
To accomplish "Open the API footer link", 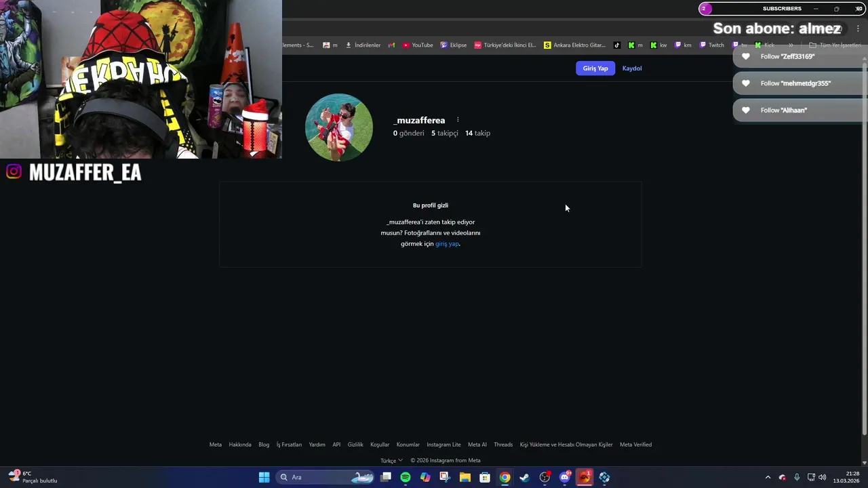I will tap(336, 445).
